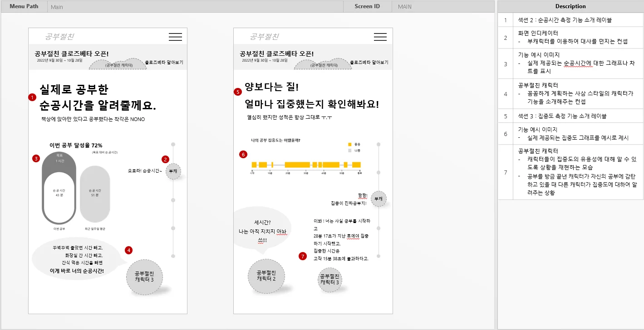Select the 공부절친 캐릭터 2 circle

coord(266,276)
